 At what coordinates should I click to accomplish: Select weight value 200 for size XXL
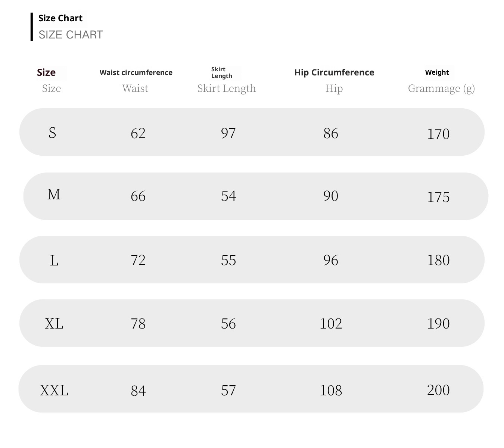coord(438,390)
